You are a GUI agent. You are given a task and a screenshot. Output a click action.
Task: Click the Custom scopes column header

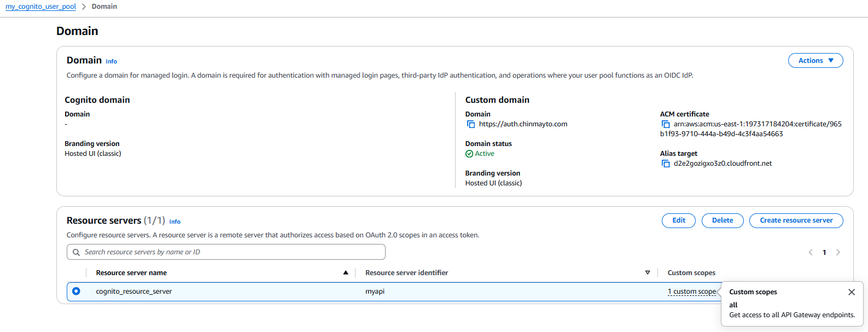tap(691, 273)
